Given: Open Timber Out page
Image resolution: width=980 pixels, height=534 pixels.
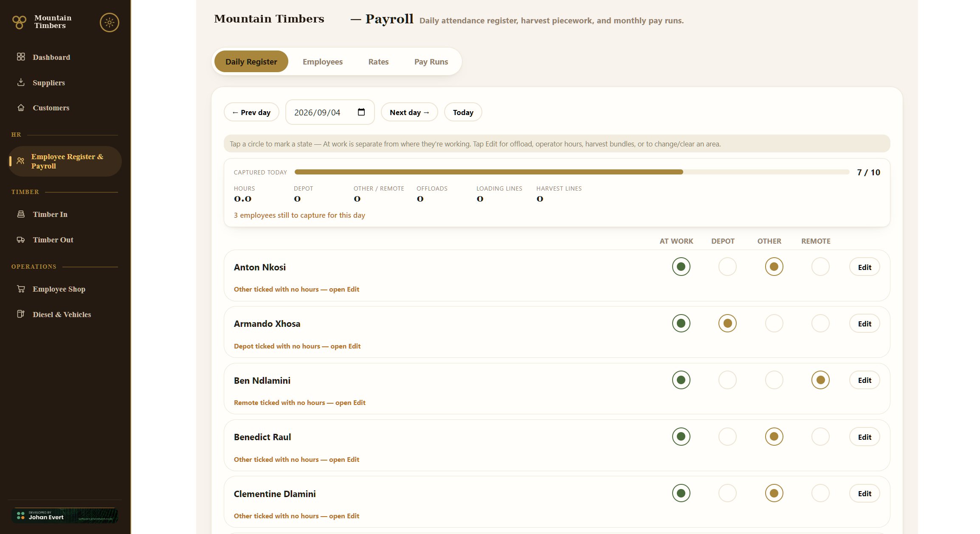Looking at the screenshot, I should 65,240.
